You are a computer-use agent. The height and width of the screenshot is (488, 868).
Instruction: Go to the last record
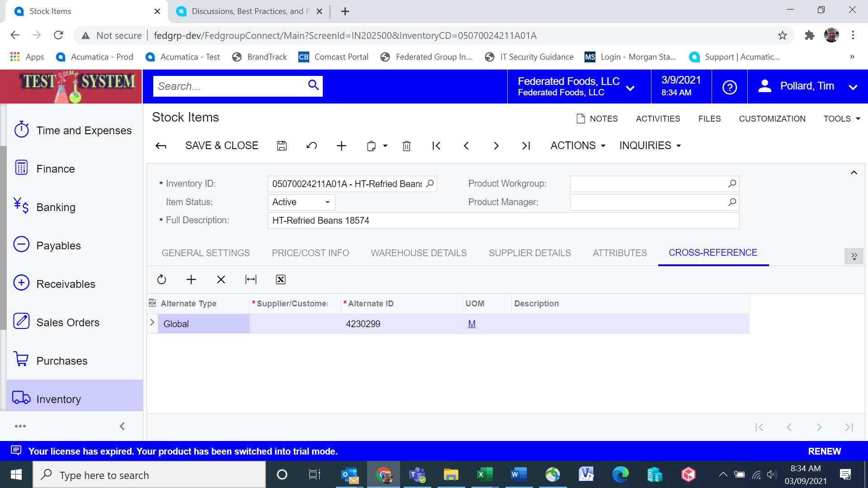526,145
